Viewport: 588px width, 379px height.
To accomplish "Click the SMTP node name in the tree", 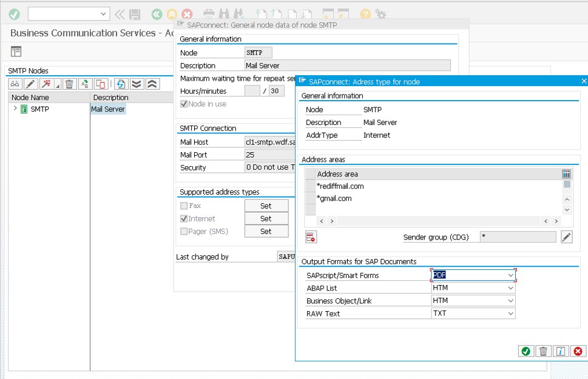I will pyautogui.click(x=40, y=109).
